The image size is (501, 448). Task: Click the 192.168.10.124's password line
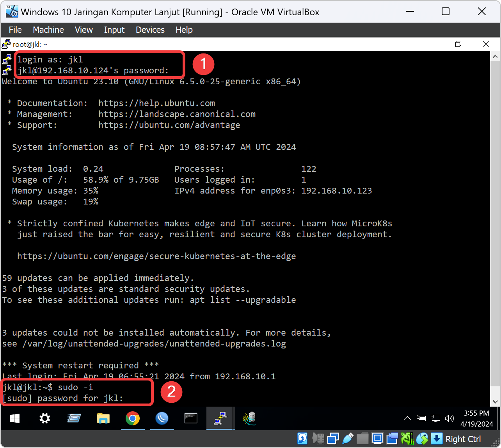tap(93, 71)
